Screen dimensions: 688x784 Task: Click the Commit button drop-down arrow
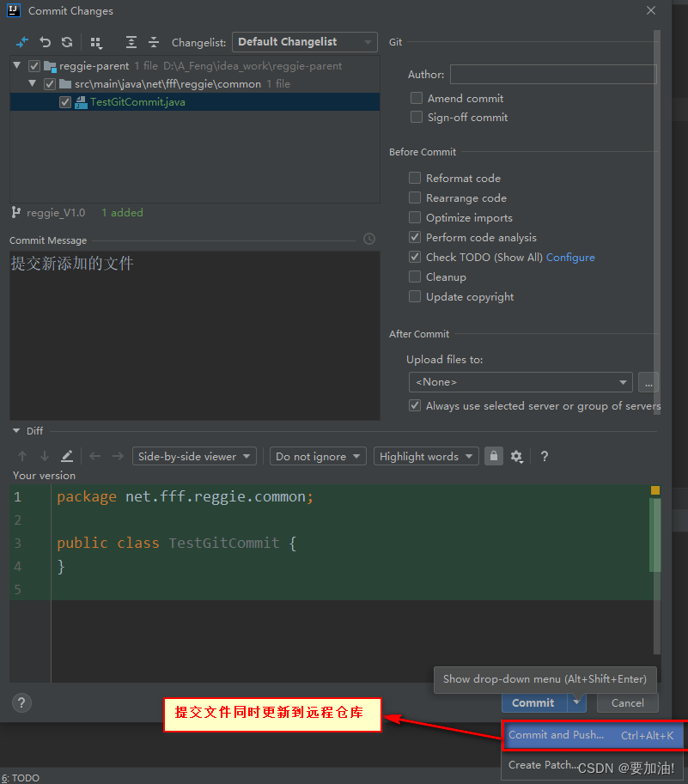point(576,702)
